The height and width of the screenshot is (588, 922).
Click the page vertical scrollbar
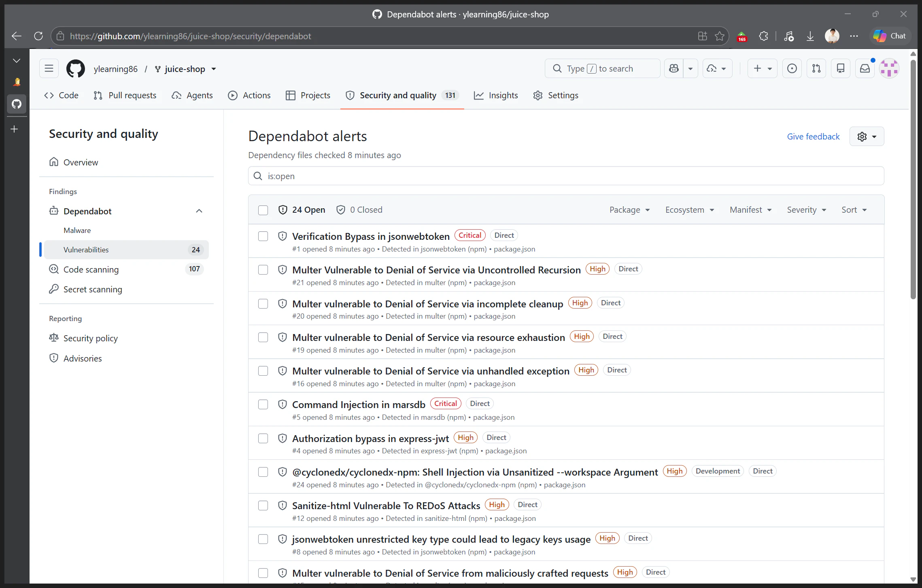913,180
